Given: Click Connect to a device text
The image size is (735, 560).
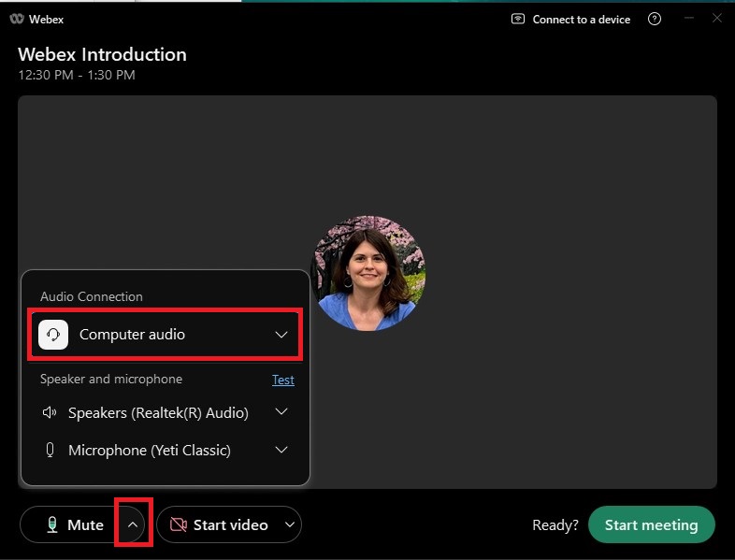Looking at the screenshot, I should (582, 20).
